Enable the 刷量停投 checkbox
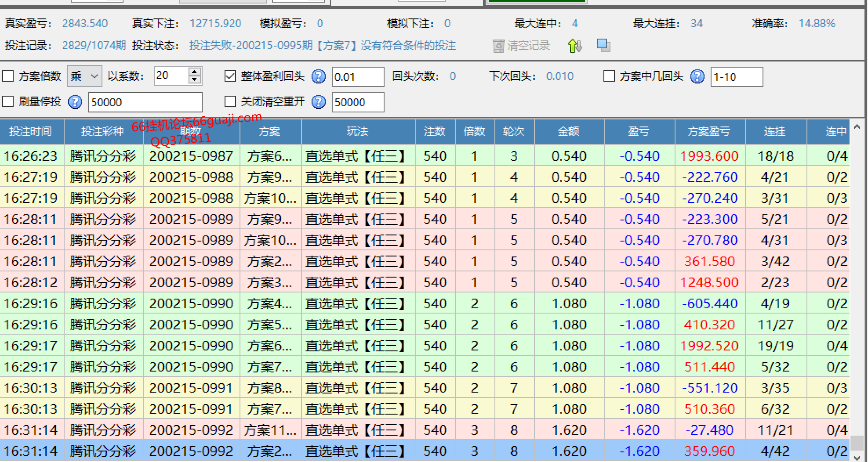Viewport: 868px width, 462px height. 8,102
